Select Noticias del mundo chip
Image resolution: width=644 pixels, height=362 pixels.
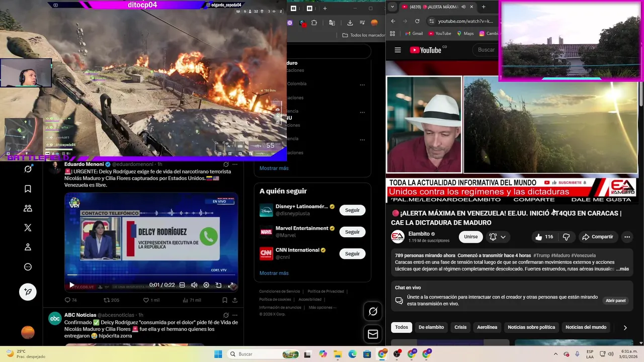coord(586,327)
